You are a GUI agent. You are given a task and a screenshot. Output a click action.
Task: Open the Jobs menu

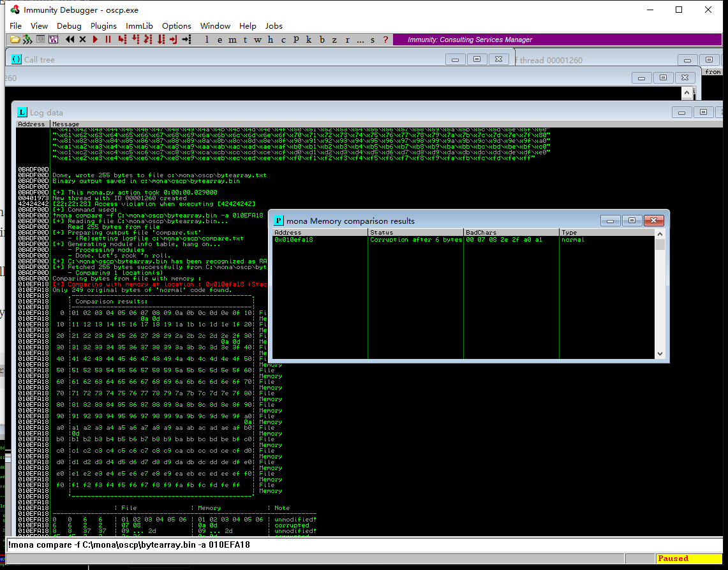click(x=274, y=26)
